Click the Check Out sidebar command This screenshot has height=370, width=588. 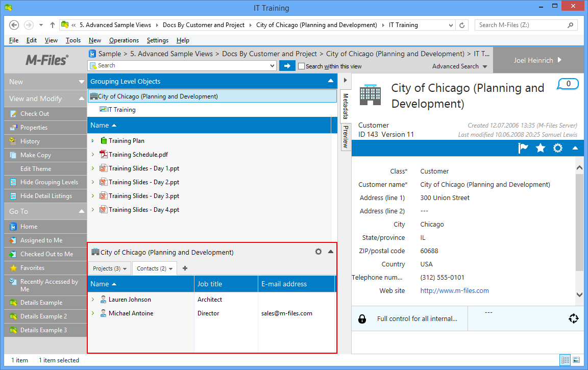(35, 114)
